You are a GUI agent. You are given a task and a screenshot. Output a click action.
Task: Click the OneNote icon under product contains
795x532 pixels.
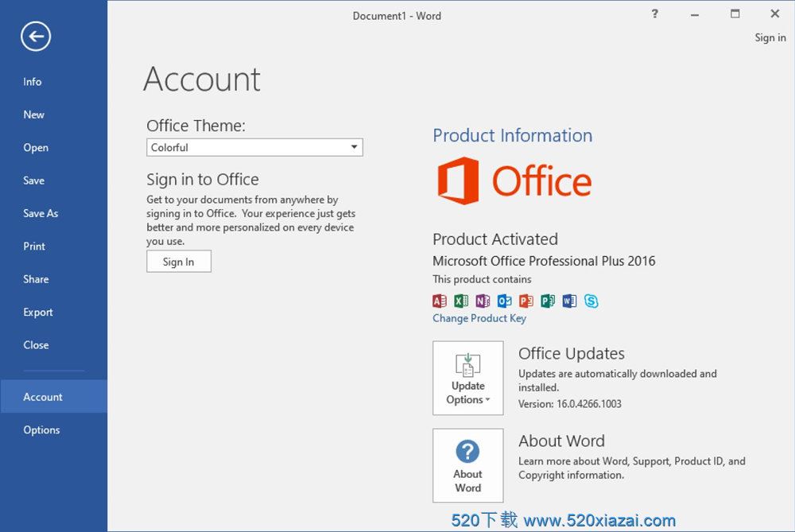[483, 301]
